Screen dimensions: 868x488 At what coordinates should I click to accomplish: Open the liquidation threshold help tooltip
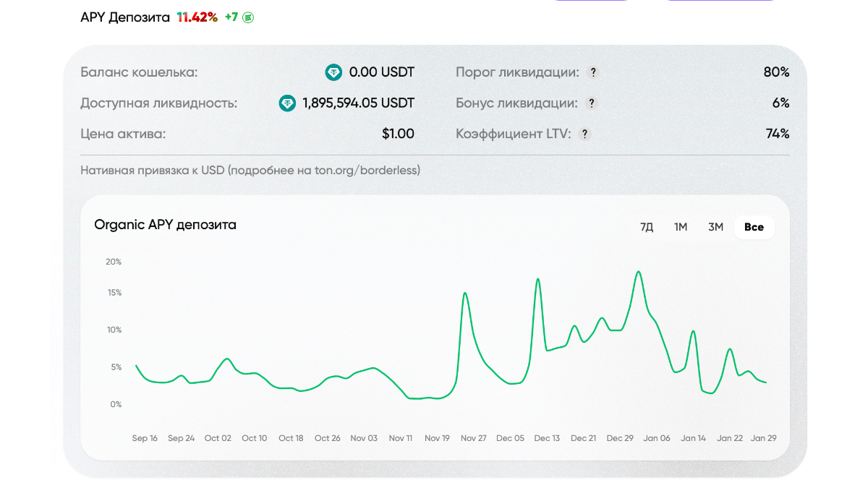593,72
